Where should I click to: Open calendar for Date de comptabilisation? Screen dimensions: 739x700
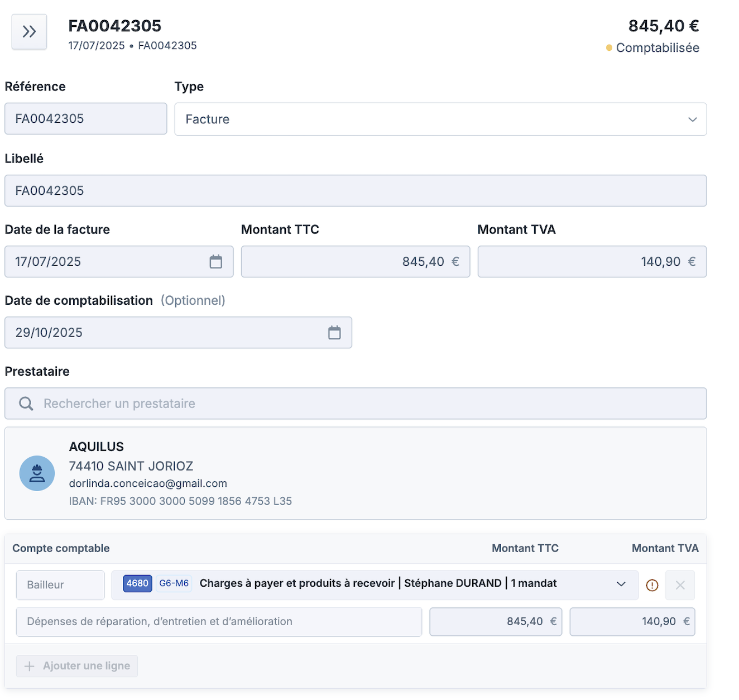coord(334,333)
